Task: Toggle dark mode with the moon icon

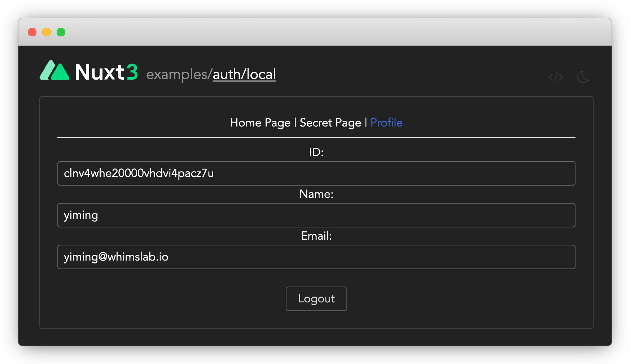Action: tap(583, 77)
